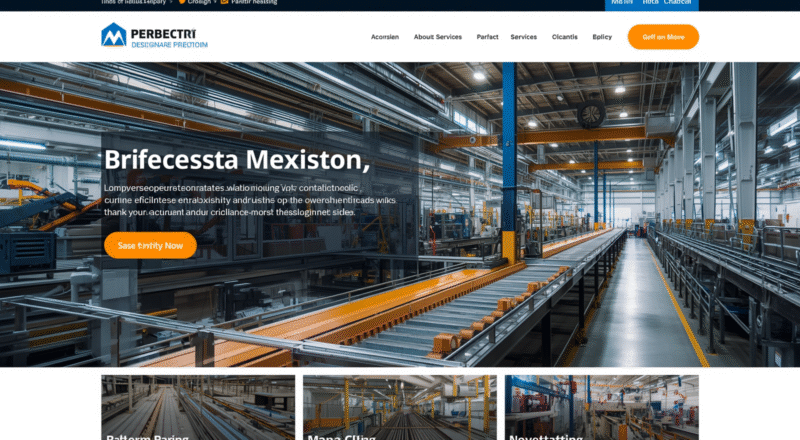The width and height of the screenshot is (800, 440).
Task: Click the DESIGNARE PRECTOIM tagline
Action: 169,45
